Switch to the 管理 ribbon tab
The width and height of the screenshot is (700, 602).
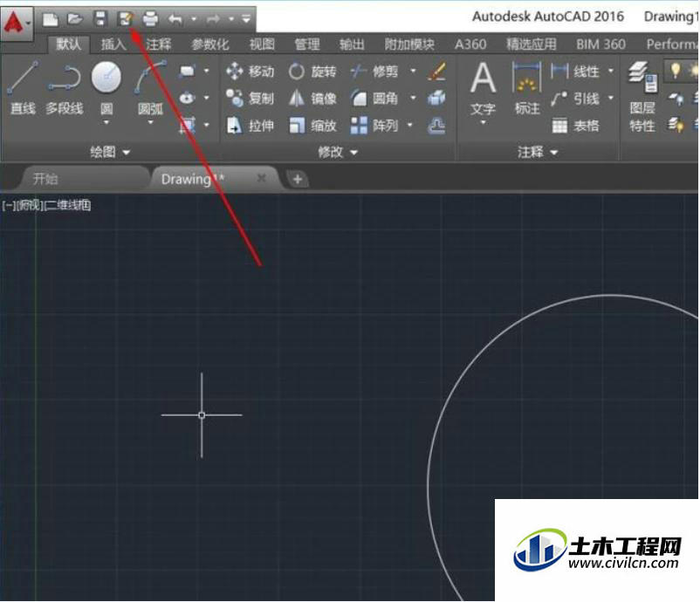click(306, 44)
